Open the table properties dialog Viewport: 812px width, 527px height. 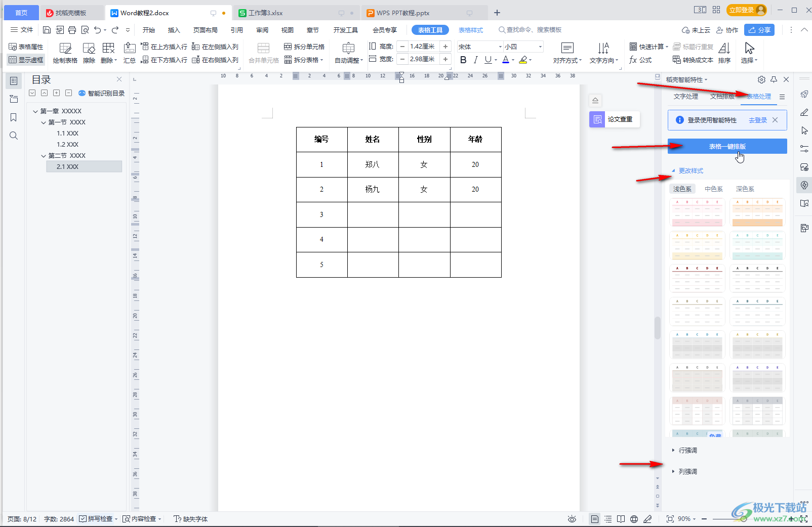click(x=26, y=47)
